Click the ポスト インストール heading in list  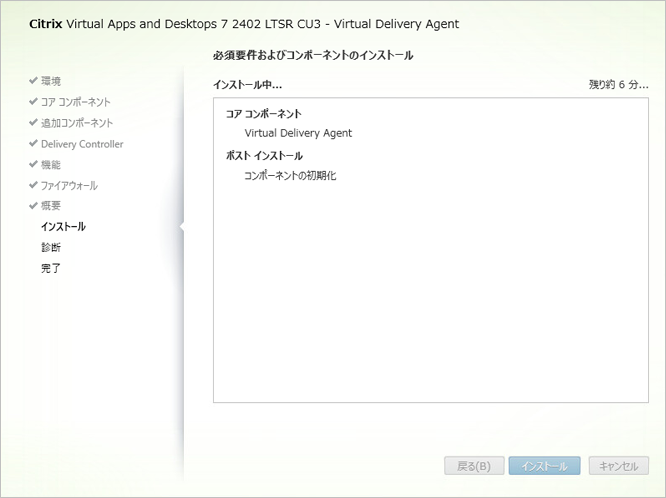click(264, 156)
